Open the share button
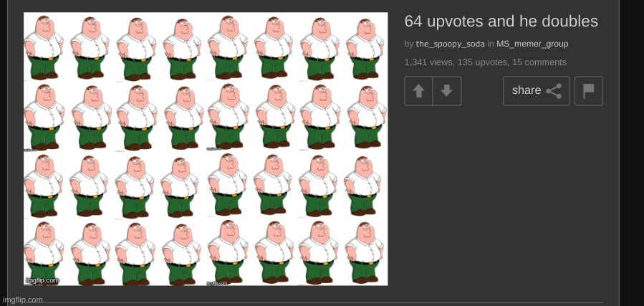644x306 pixels. tap(536, 91)
